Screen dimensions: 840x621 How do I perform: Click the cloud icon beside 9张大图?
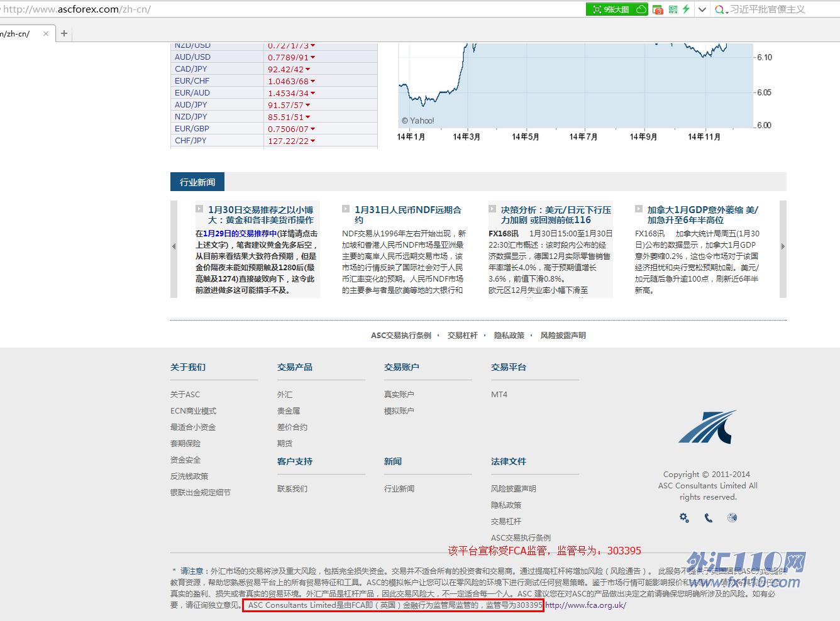(641, 9)
